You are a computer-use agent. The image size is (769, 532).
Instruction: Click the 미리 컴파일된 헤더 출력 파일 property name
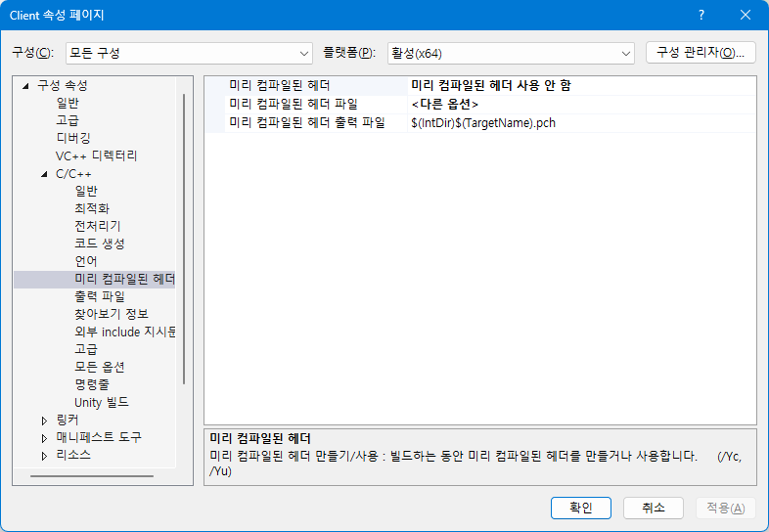click(x=307, y=123)
